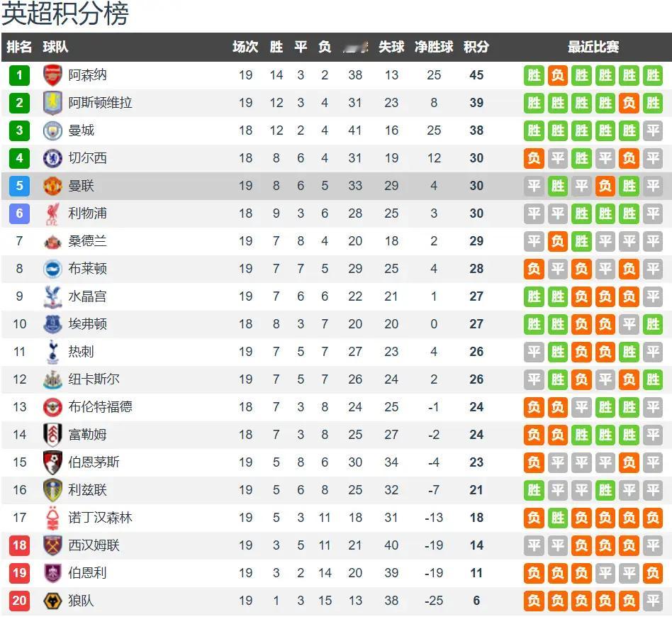The height and width of the screenshot is (617, 672).
Task: Click the Chelsea club crest
Action: pyautogui.click(x=52, y=158)
